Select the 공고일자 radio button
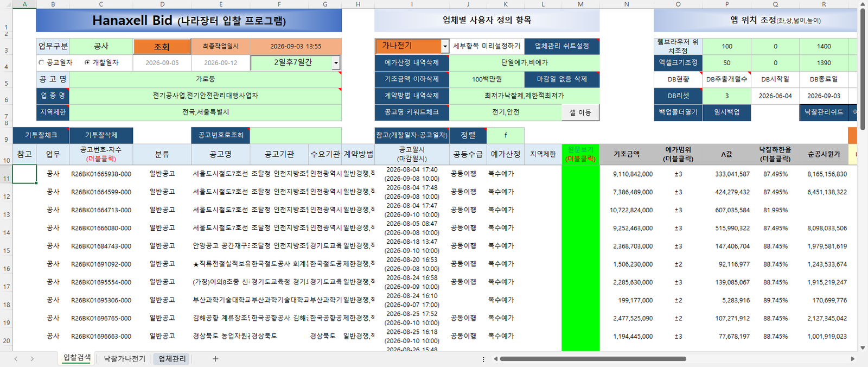Viewport: 868px width, 367px height. click(x=41, y=63)
